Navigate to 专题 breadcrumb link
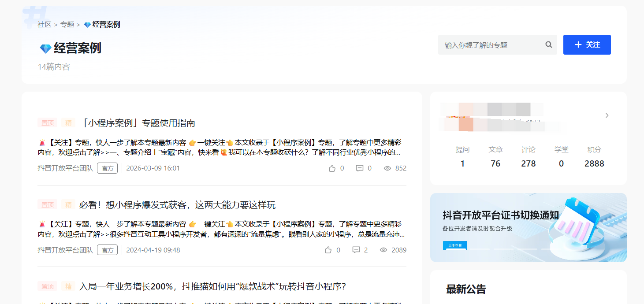Image resolution: width=644 pixels, height=304 pixels. pyautogui.click(x=67, y=25)
